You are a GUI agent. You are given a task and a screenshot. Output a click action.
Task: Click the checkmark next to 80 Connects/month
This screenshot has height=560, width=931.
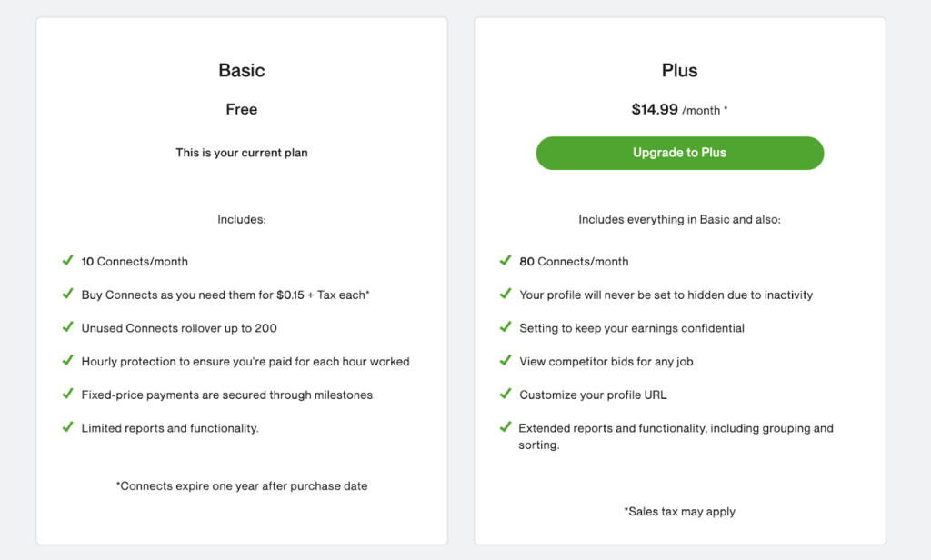click(x=506, y=260)
